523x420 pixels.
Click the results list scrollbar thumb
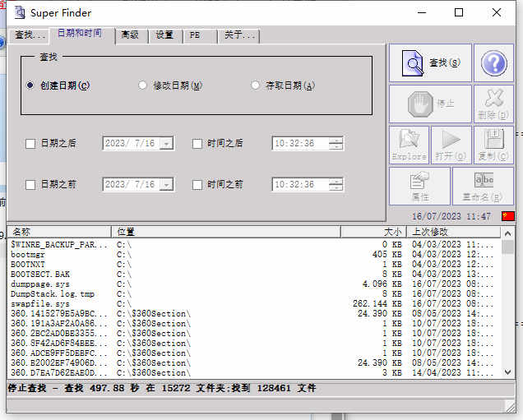508,247
